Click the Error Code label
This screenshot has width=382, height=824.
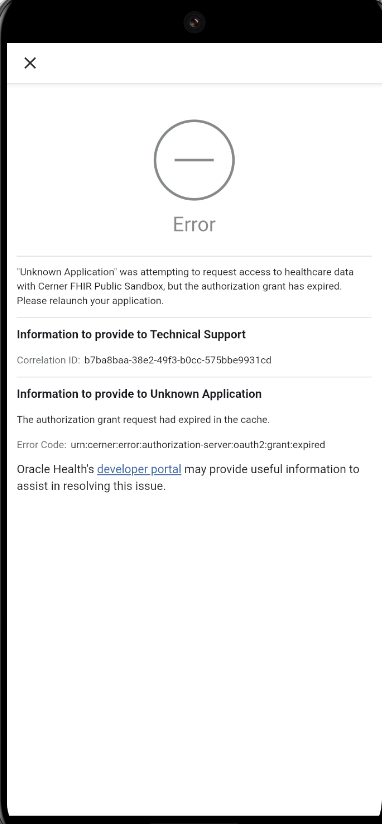coord(42,445)
